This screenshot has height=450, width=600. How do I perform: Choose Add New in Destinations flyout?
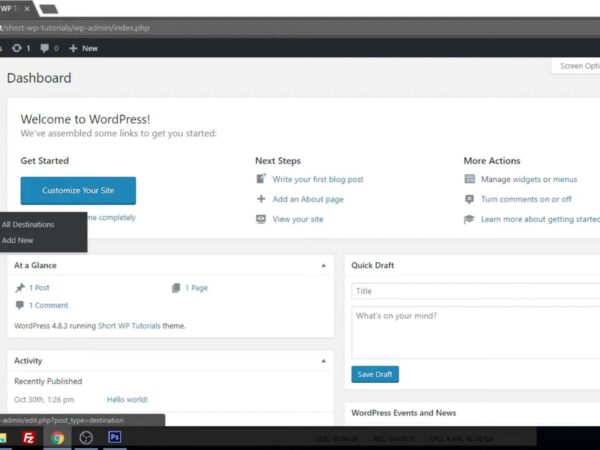coord(17,240)
